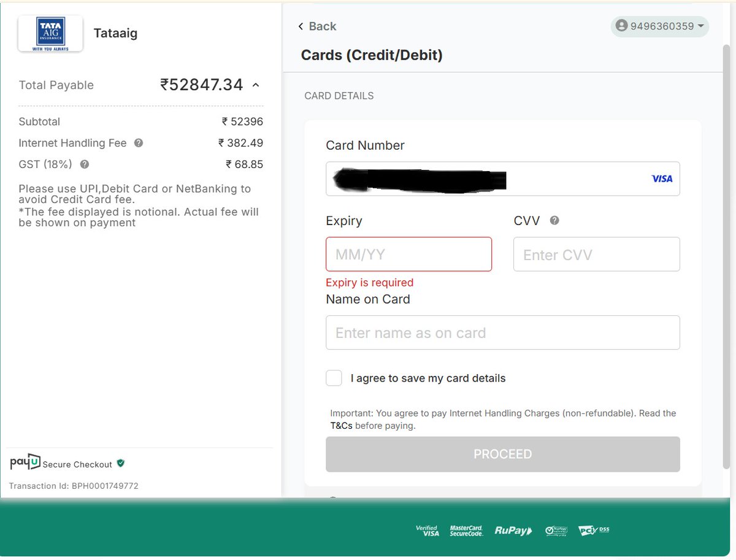Viewport: 736px width, 560px height.
Task: Click the RuPay badge in footer
Action: (513, 531)
